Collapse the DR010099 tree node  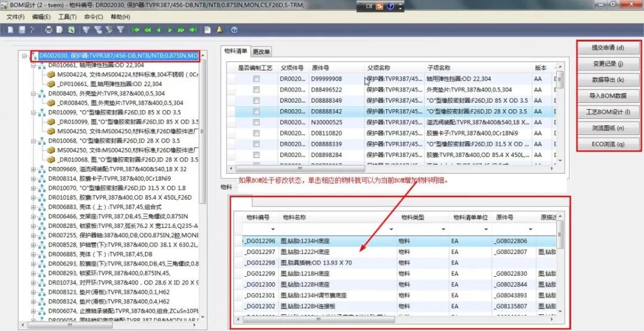[33, 112]
